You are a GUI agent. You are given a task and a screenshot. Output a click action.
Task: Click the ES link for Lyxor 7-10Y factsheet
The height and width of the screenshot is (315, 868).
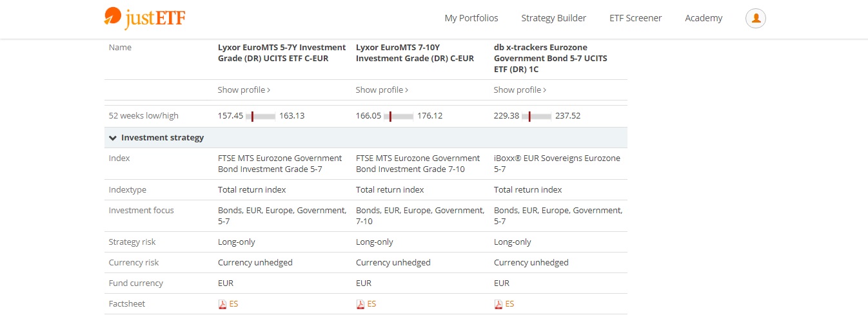[371, 304]
